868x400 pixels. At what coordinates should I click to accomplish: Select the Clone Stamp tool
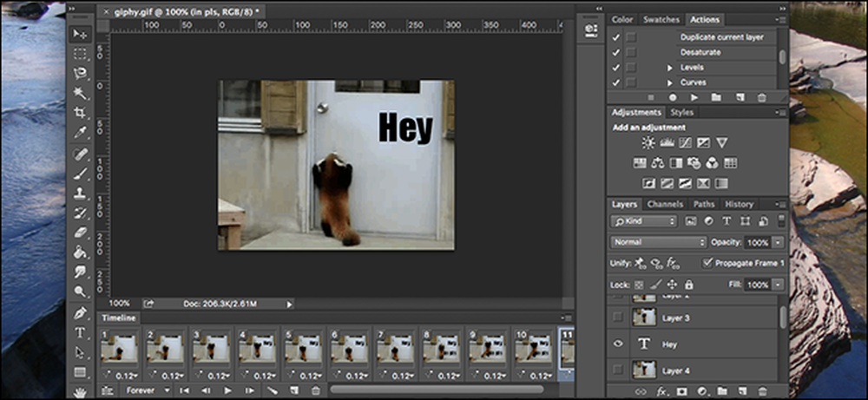coord(80,193)
